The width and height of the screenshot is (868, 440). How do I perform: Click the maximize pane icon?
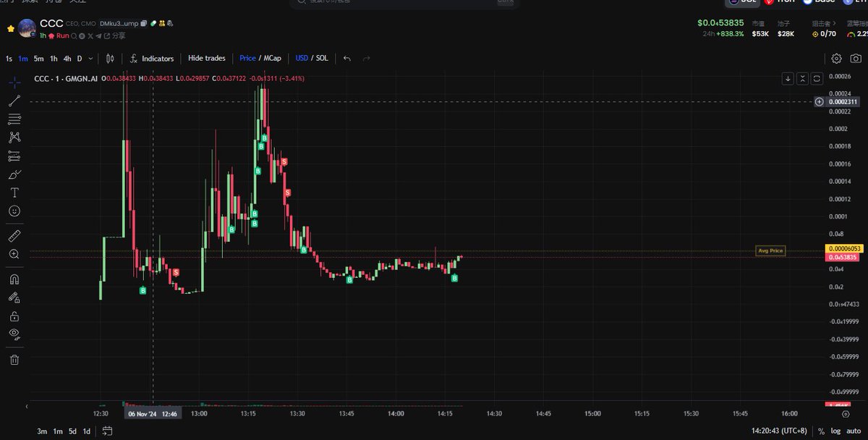[x=817, y=78]
